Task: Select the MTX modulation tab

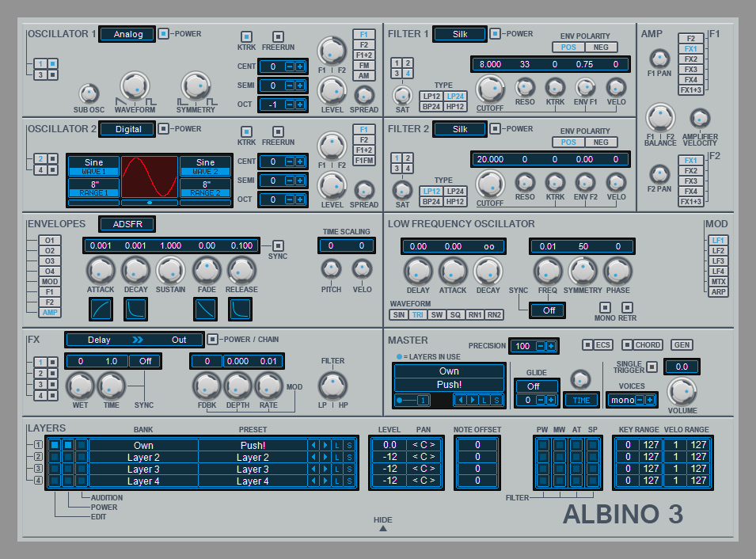Action: pos(718,282)
